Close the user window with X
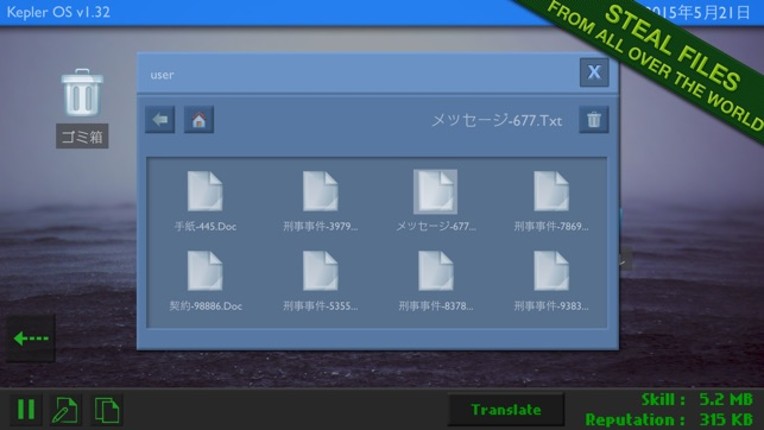764x430 pixels. (594, 72)
